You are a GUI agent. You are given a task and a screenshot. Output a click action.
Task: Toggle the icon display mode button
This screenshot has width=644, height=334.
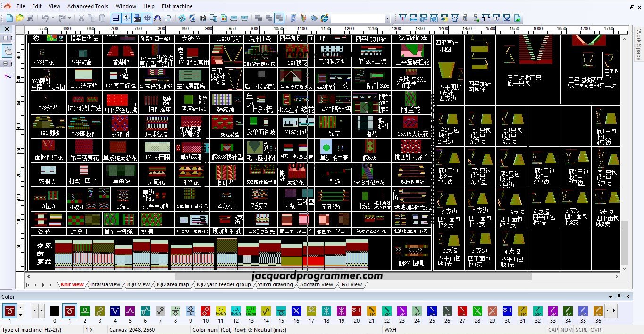coord(137,18)
